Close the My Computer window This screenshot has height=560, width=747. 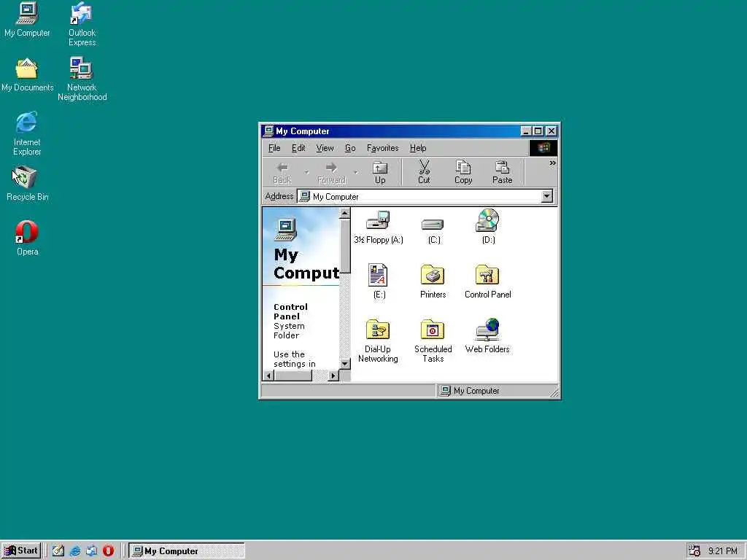[551, 131]
